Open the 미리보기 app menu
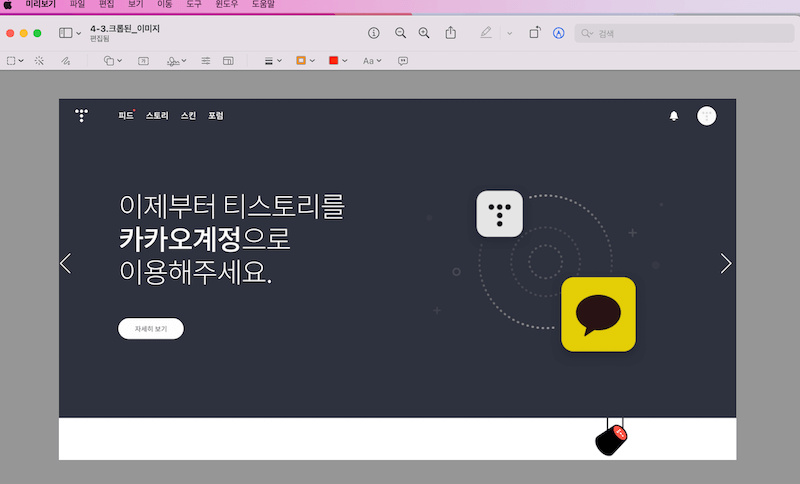Image resolution: width=800 pixels, height=484 pixels. tap(40, 4)
